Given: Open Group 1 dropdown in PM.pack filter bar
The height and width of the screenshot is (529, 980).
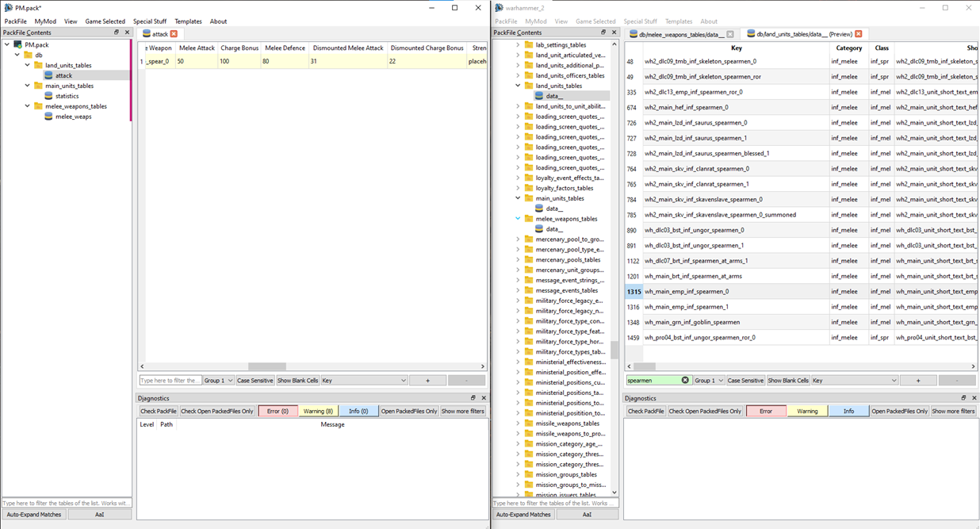Looking at the screenshot, I should pos(219,381).
